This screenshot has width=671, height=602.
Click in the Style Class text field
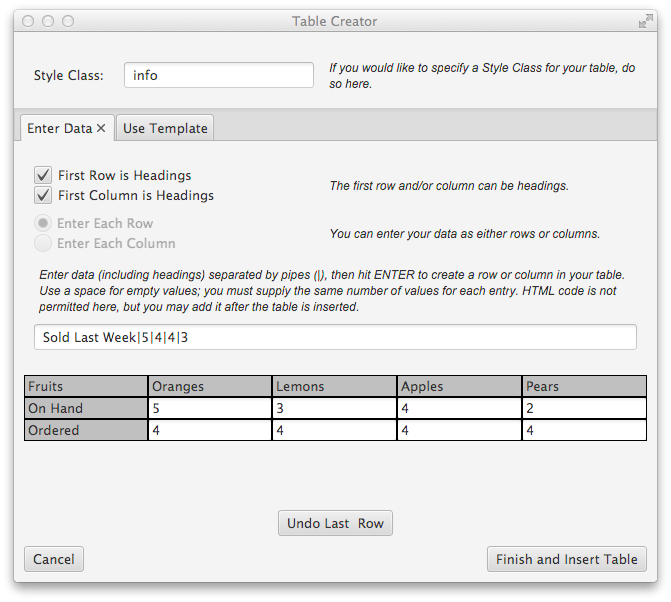(x=218, y=75)
